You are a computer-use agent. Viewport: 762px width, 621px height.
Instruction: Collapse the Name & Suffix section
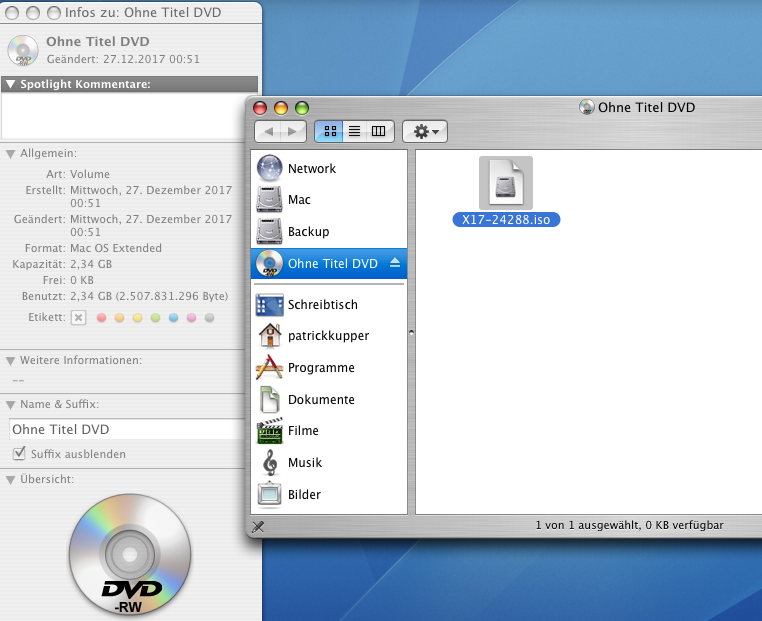[11, 405]
